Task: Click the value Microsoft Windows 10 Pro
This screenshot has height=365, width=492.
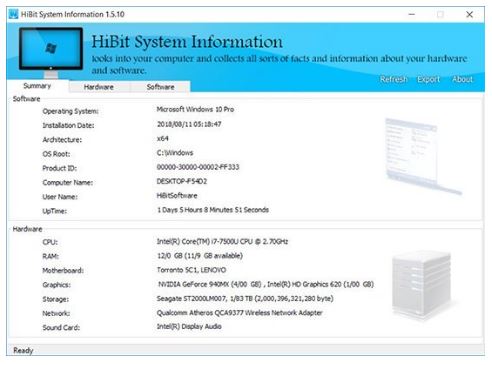Action: (x=195, y=109)
